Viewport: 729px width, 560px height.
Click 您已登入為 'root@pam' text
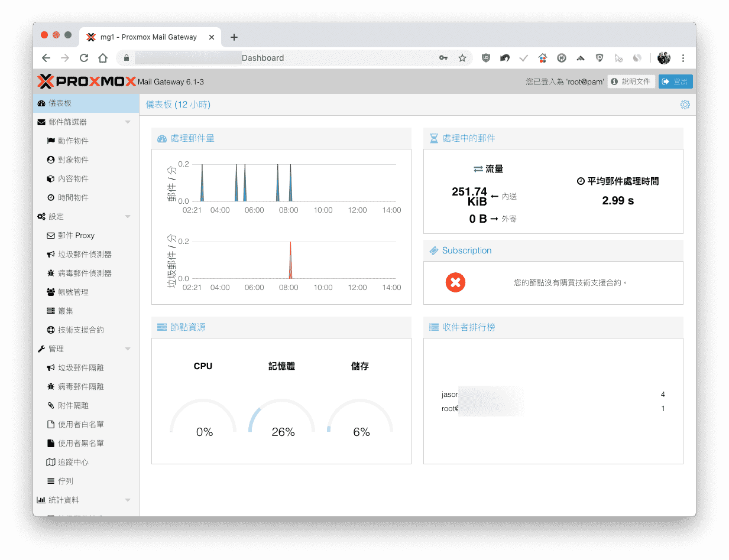click(565, 82)
